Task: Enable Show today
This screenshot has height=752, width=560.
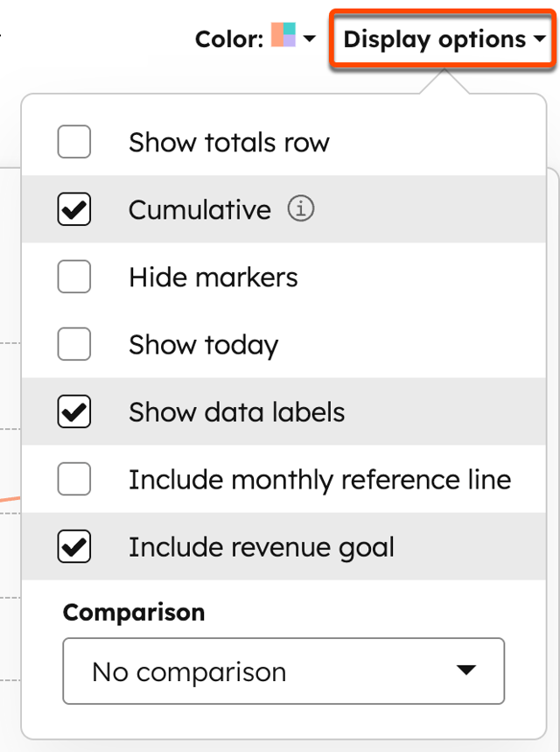Action: pyautogui.click(x=74, y=344)
